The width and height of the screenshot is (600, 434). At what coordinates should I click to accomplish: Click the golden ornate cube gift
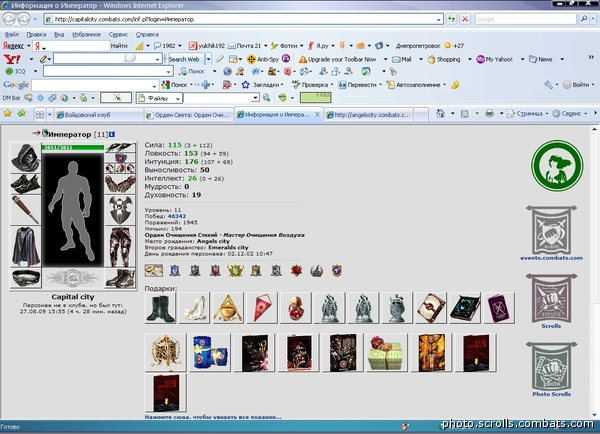pos(166,352)
